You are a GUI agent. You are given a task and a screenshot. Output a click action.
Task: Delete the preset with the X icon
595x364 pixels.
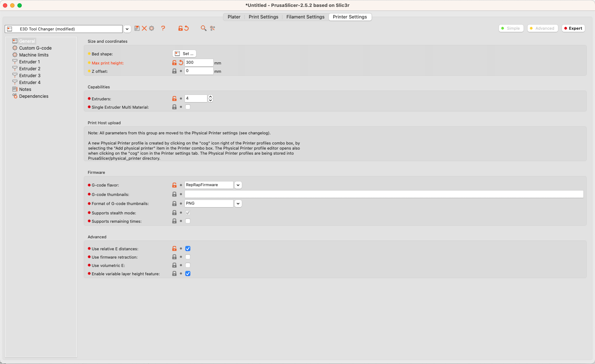click(x=144, y=28)
